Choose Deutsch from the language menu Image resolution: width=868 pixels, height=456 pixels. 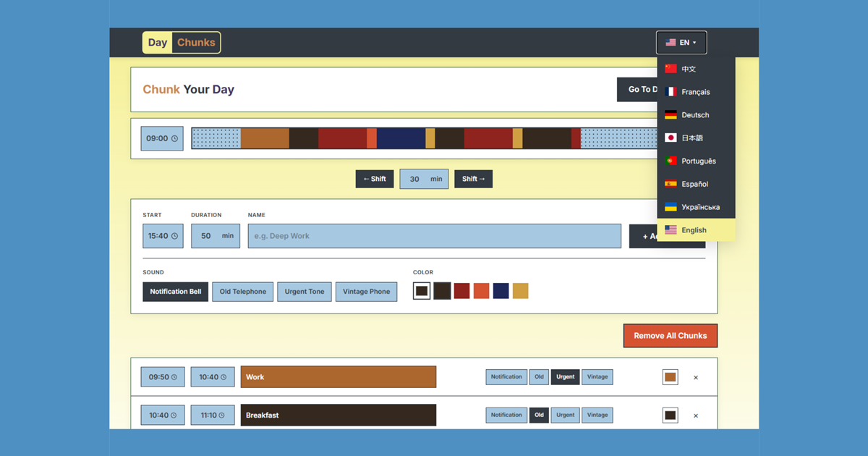click(696, 115)
